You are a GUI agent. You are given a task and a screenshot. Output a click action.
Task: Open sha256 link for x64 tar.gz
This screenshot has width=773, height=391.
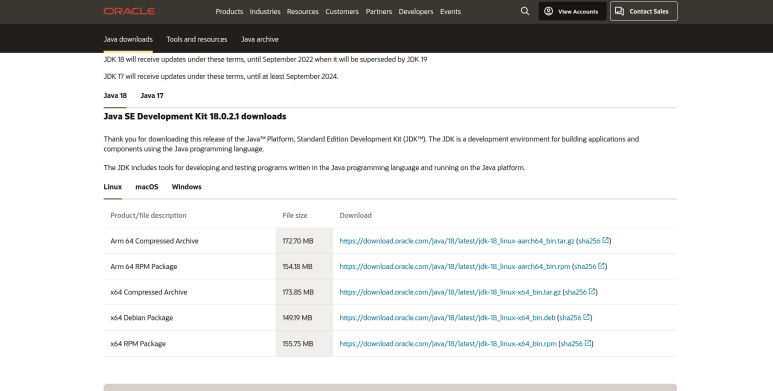[575, 292]
